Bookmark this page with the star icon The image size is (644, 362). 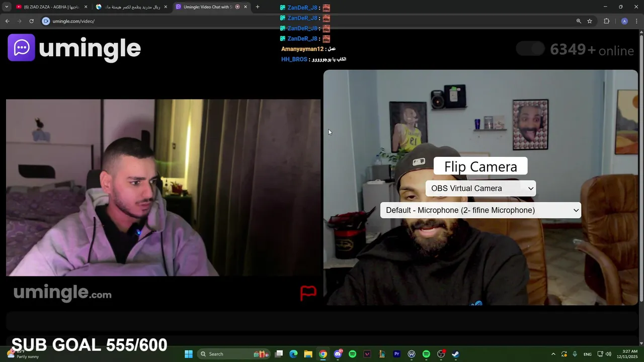pos(590,21)
